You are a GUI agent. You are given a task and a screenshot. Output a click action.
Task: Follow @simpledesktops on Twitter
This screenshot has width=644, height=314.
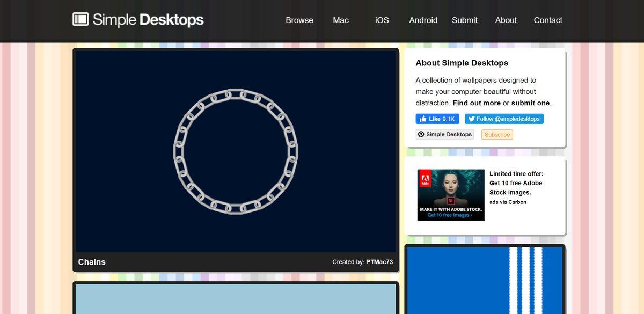(x=503, y=119)
